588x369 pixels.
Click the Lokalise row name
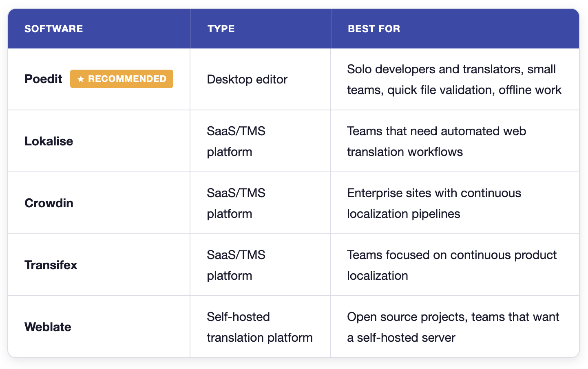pos(49,141)
